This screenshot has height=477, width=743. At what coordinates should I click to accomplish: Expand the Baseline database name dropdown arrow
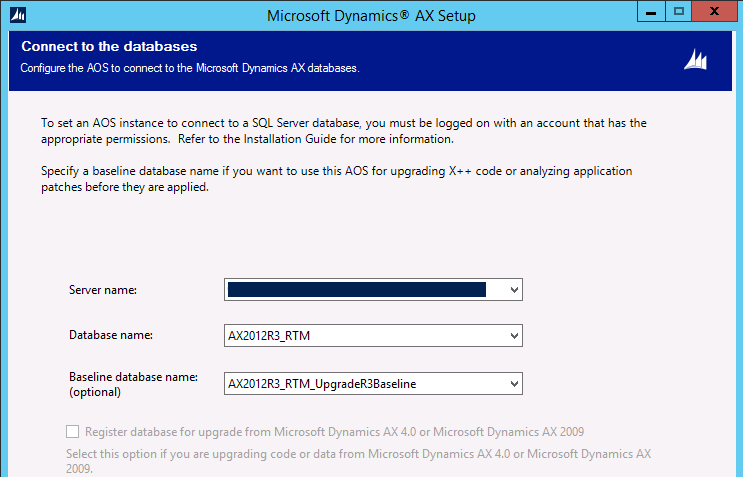pos(514,383)
